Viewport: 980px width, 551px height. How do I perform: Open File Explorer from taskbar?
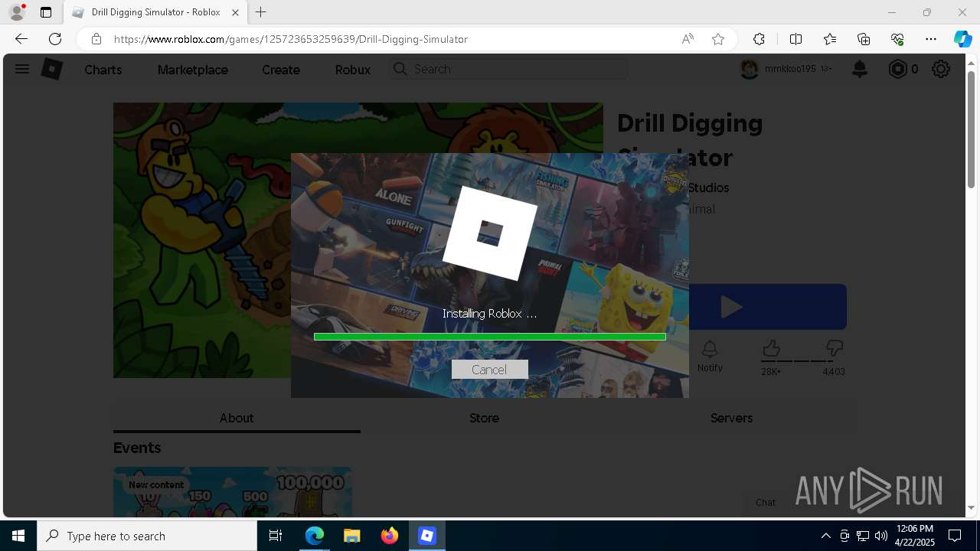[351, 536]
